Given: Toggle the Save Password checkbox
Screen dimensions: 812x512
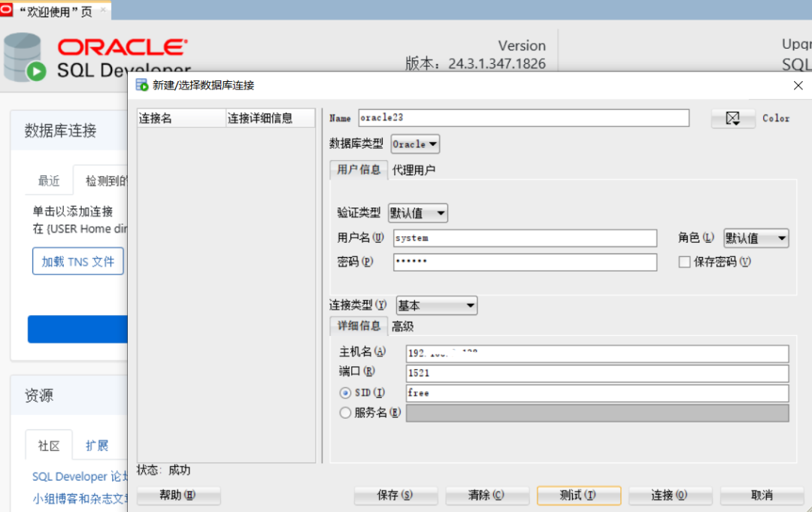Looking at the screenshot, I should [x=684, y=262].
